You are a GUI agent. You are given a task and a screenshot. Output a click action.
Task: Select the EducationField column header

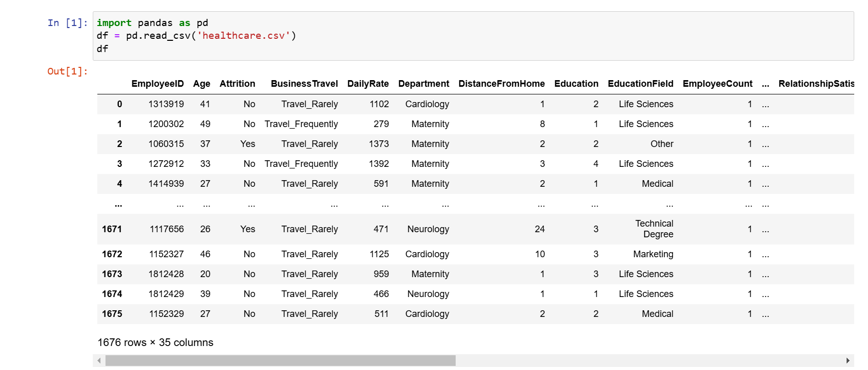click(640, 84)
